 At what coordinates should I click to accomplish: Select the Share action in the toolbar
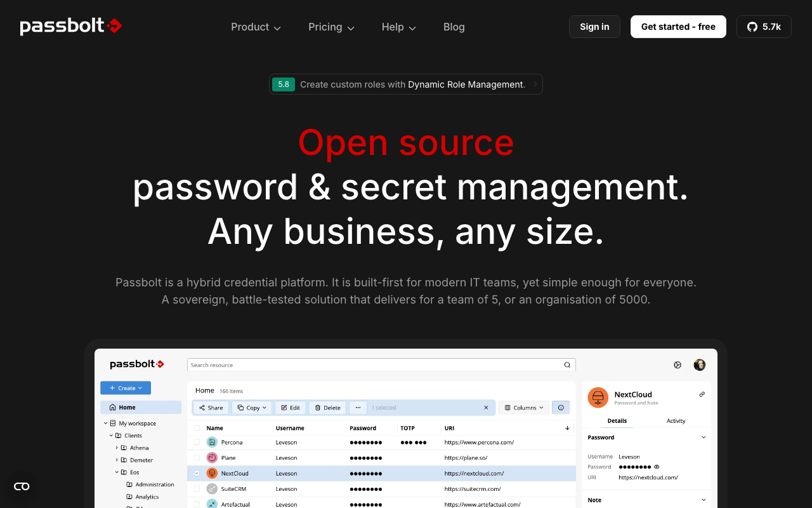pyautogui.click(x=211, y=408)
